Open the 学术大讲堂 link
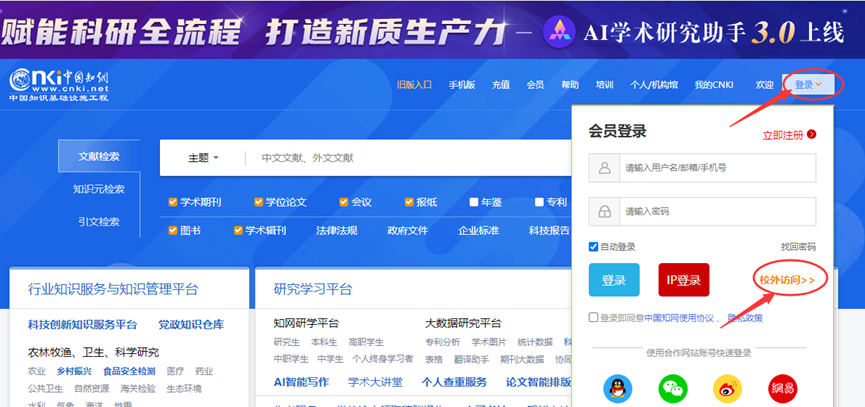 (x=375, y=382)
